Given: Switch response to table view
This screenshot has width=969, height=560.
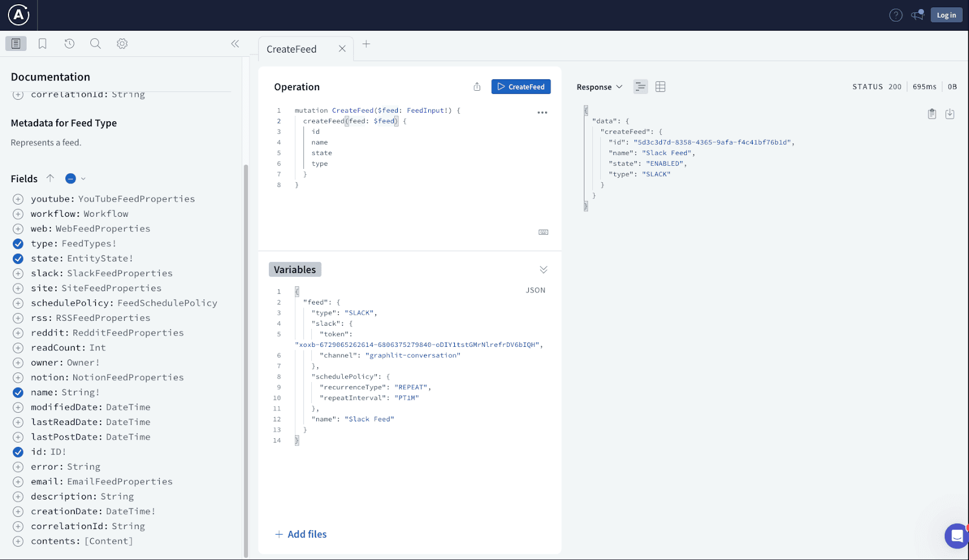Looking at the screenshot, I should pos(660,87).
